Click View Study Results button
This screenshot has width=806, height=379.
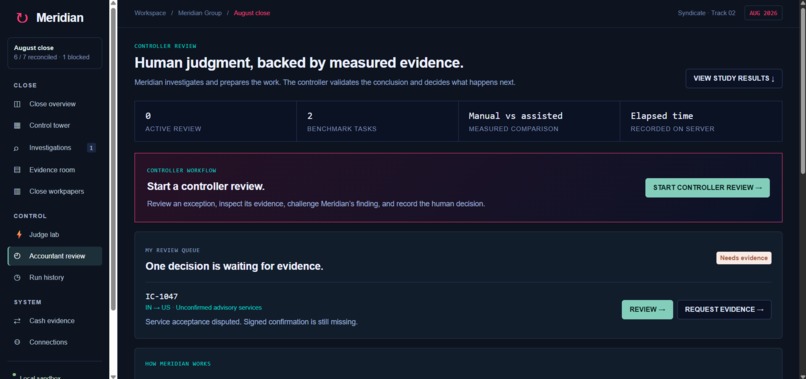point(734,79)
